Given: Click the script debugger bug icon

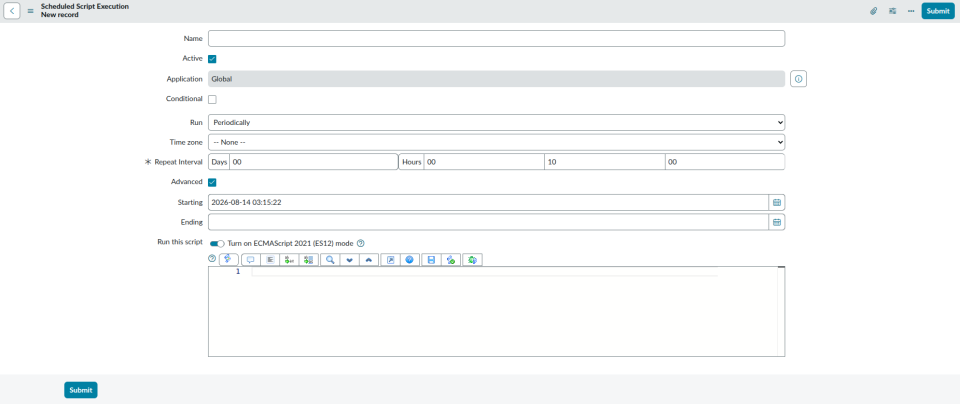Looking at the screenshot, I should [473, 260].
